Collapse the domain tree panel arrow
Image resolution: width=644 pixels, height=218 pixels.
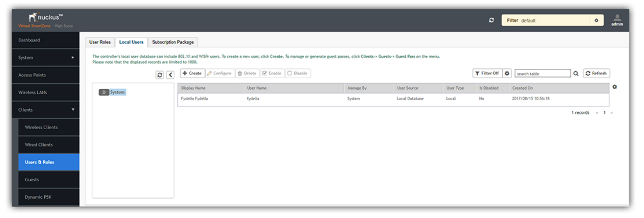point(170,75)
